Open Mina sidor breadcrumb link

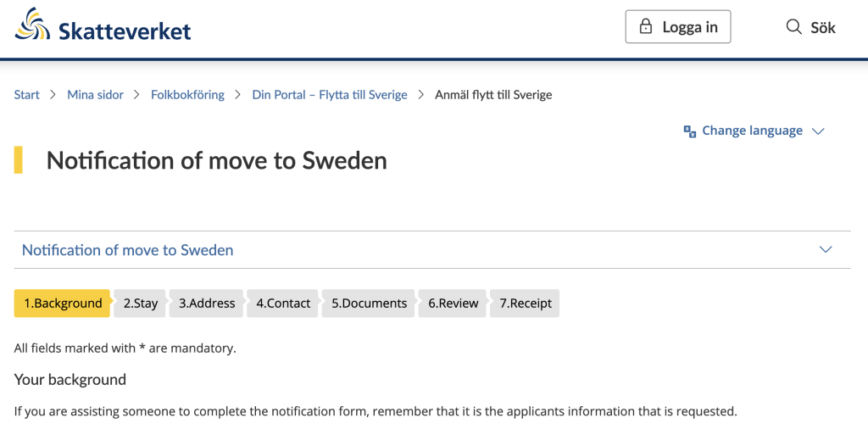point(95,95)
